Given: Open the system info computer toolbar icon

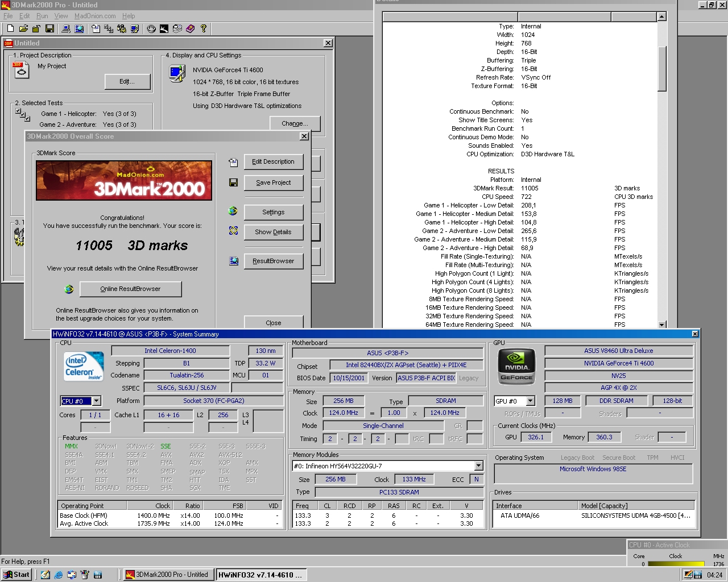Looking at the screenshot, I should 66,28.
